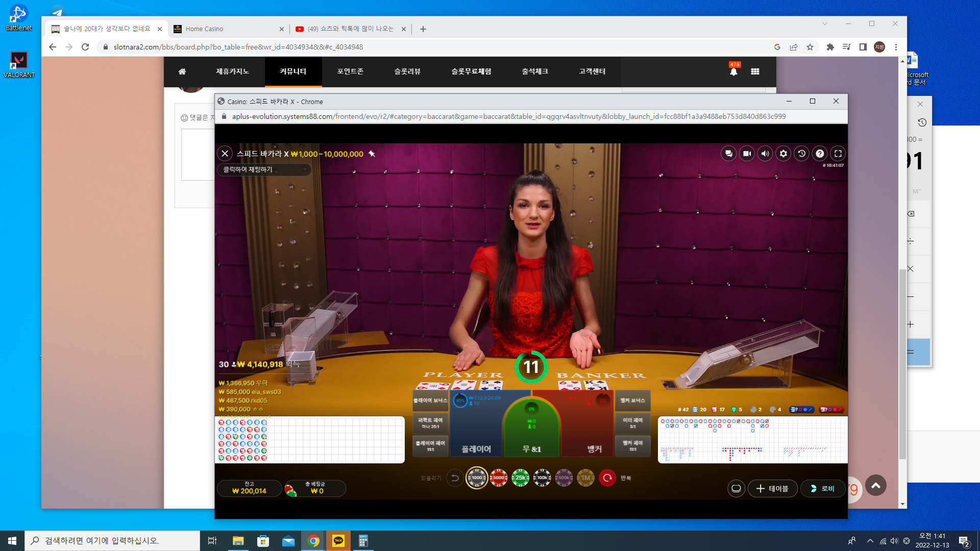Click the favorite star next to bet limits

point(372,154)
